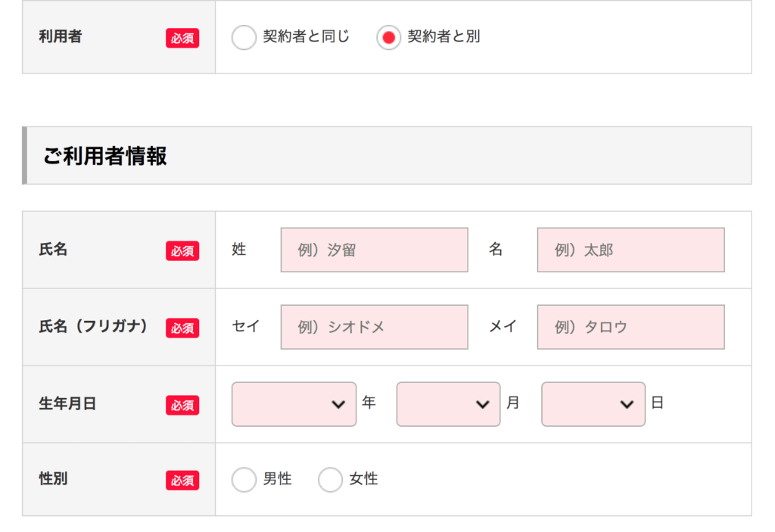
Task: Open the birth month (月) dropdown
Action: tap(448, 404)
